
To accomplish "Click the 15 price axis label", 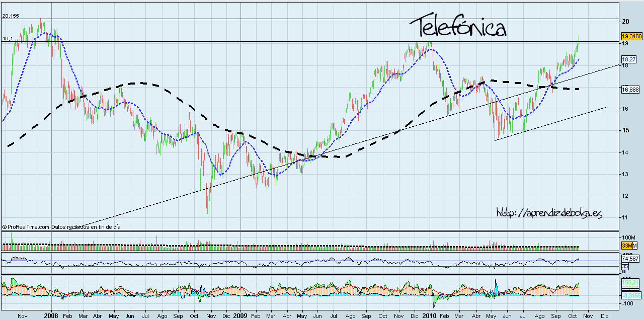I will [626, 130].
